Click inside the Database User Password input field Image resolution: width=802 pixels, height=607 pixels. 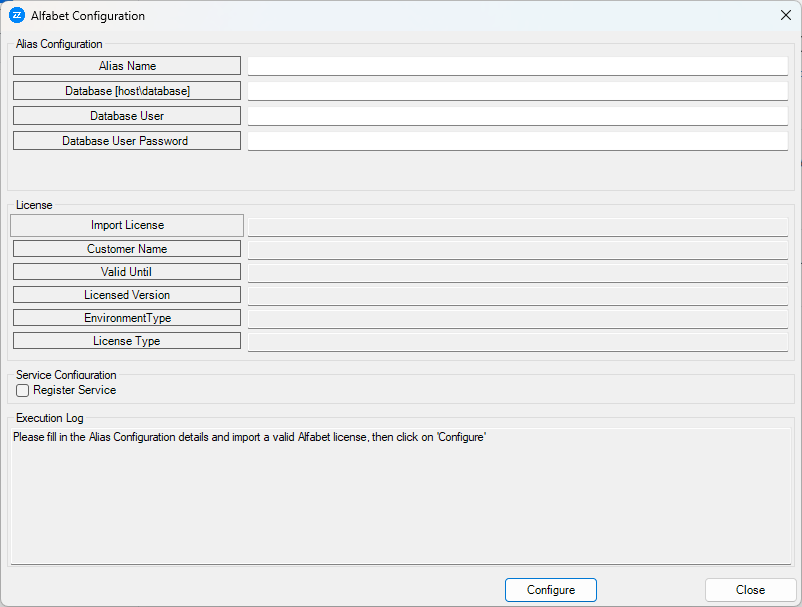coord(516,140)
